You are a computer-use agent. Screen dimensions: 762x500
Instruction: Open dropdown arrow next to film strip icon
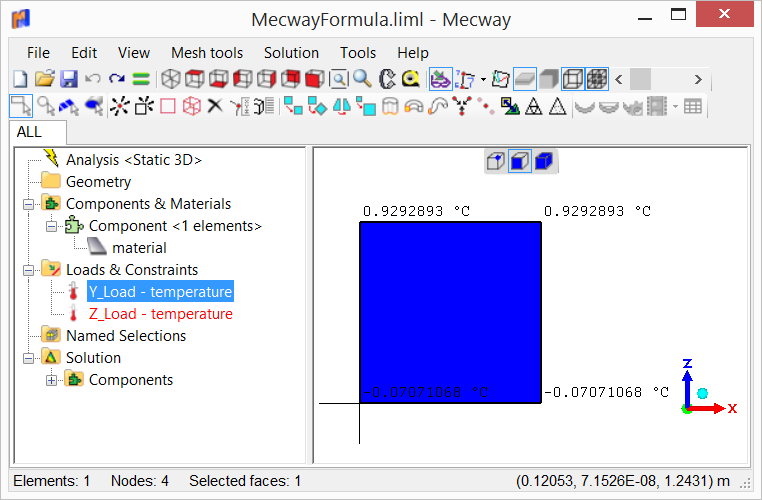point(675,106)
